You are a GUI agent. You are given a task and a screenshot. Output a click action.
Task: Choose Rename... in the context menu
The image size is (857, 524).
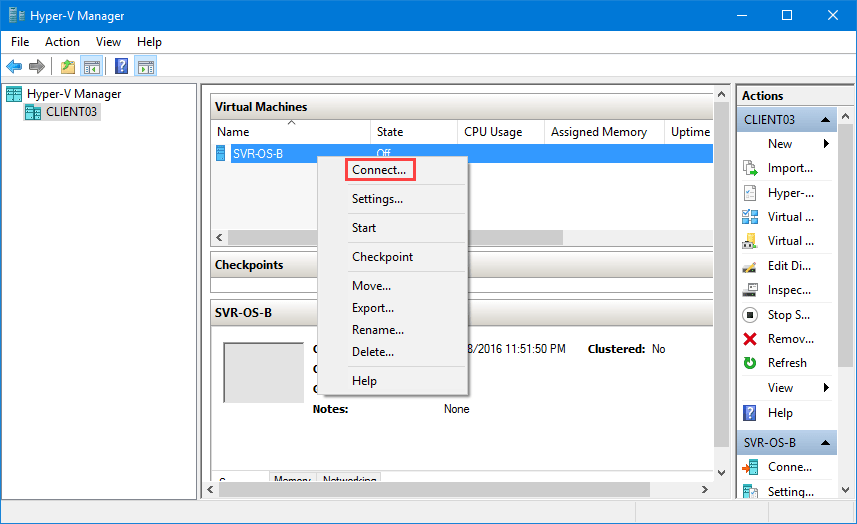tap(392, 330)
